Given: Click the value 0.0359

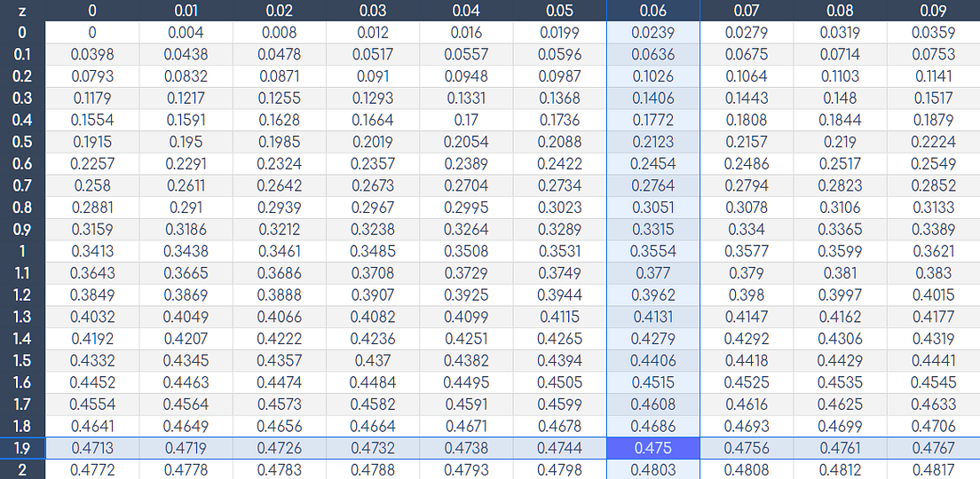Looking at the screenshot, I should 934,33.
